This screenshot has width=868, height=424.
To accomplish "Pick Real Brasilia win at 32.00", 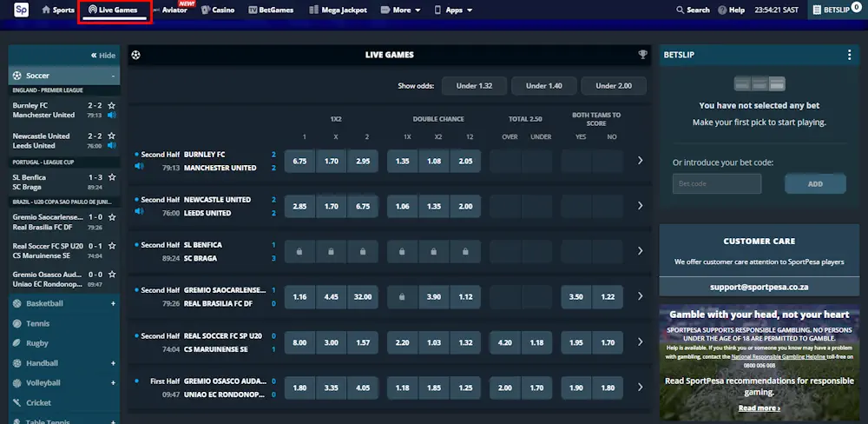I will 363,297.
